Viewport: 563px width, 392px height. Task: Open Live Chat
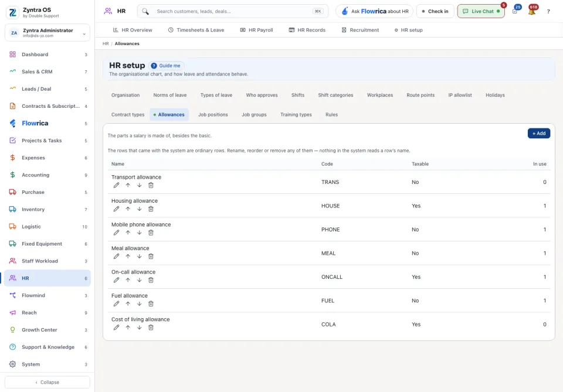click(481, 11)
